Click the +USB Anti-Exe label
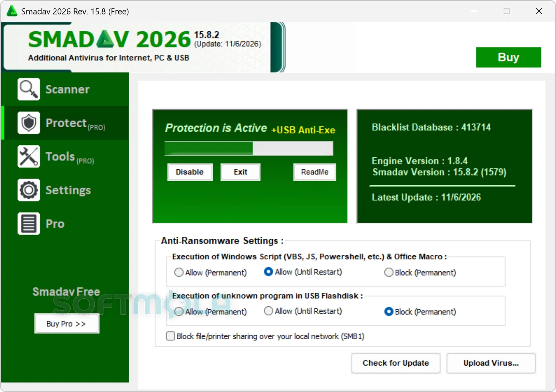This screenshot has height=392, width=556. pos(303,130)
